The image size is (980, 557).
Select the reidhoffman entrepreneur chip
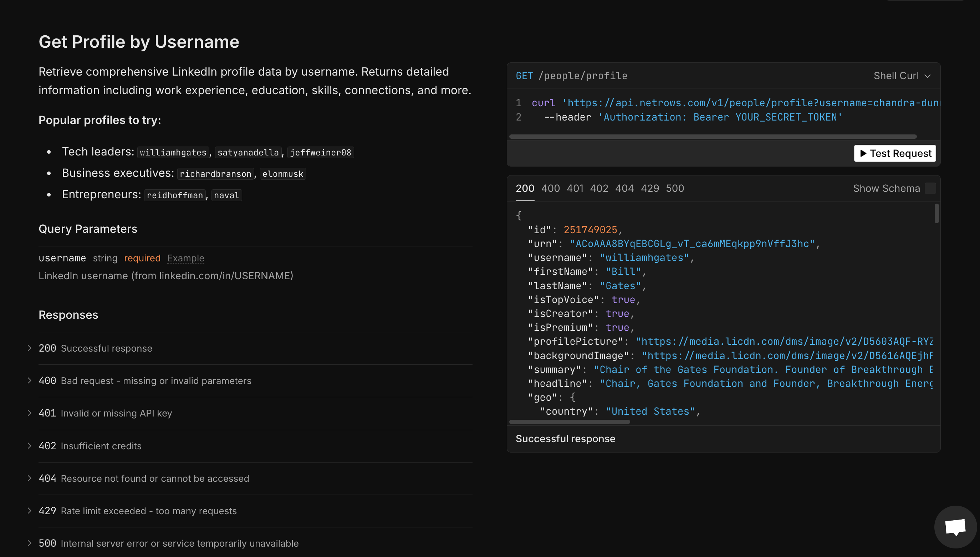pyautogui.click(x=174, y=195)
